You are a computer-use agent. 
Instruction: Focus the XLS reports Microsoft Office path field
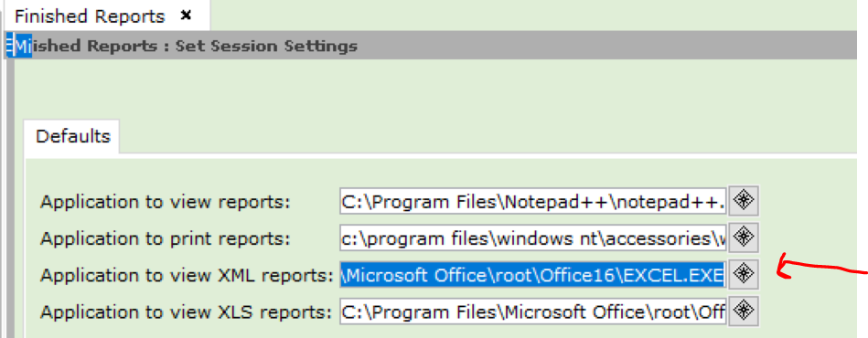(x=533, y=311)
